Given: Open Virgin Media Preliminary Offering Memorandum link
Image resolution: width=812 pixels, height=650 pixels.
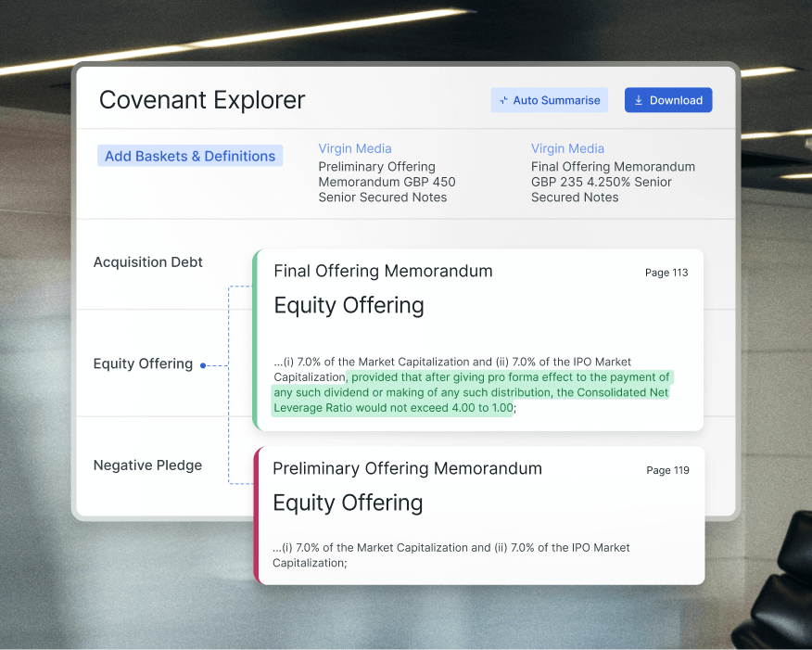Looking at the screenshot, I should [x=355, y=148].
